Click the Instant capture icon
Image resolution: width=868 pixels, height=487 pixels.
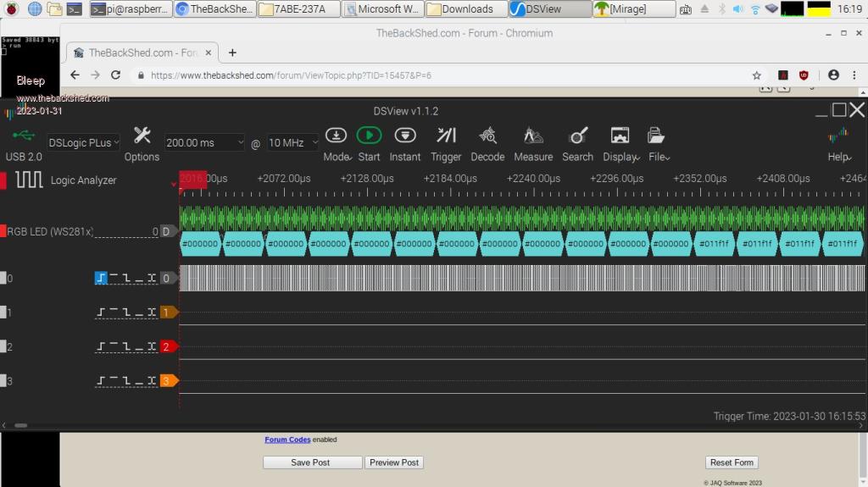click(405, 136)
